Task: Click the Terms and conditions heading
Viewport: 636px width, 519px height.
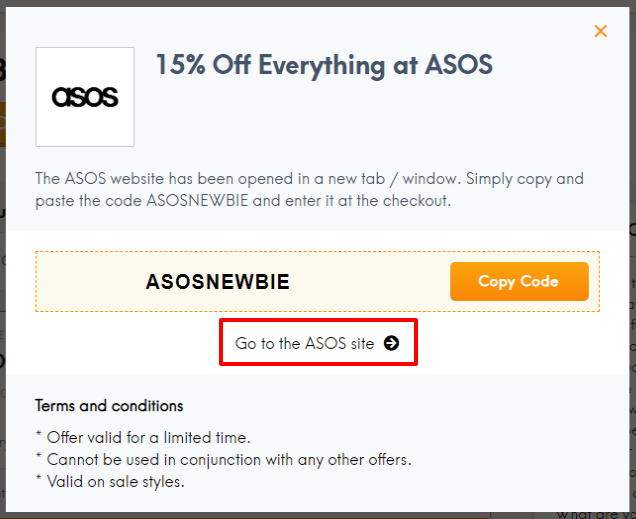Action: pos(109,405)
